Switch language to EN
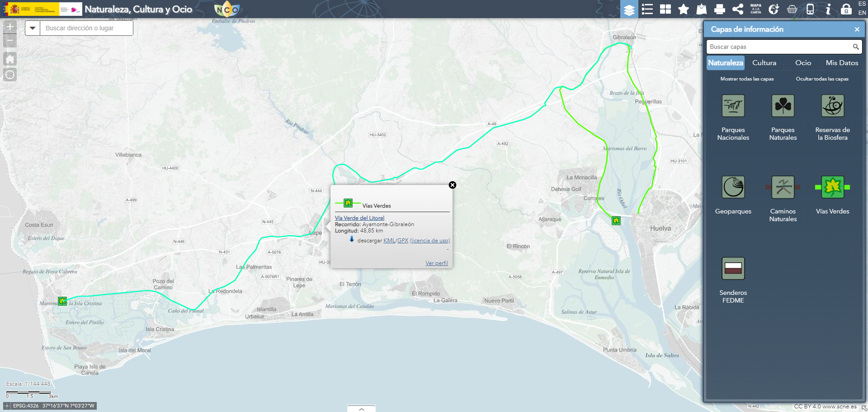The height and width of the screenshot is (412, 868). point(862,13)
